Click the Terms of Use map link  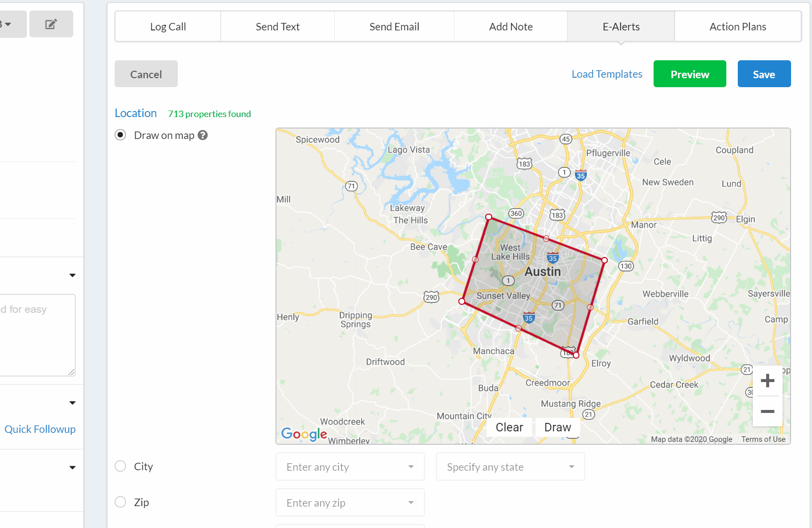click(x=763, y=439)
